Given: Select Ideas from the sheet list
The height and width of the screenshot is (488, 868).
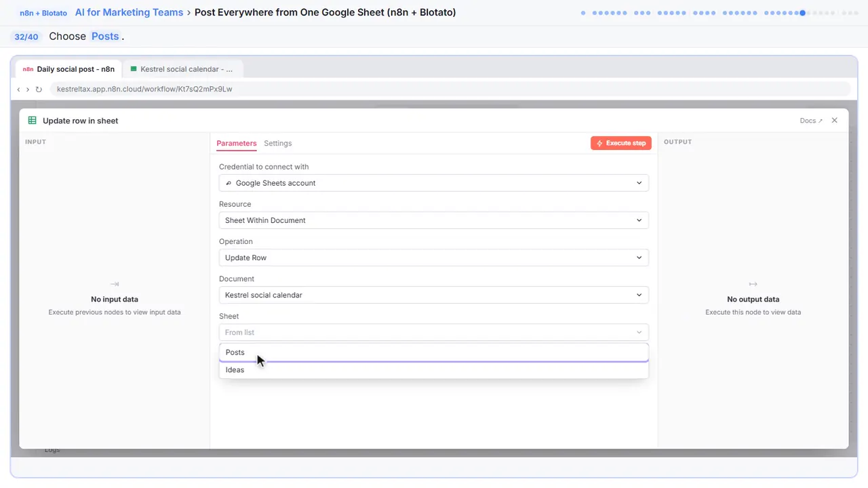Looking at the screenshot, I should point(433,370).
